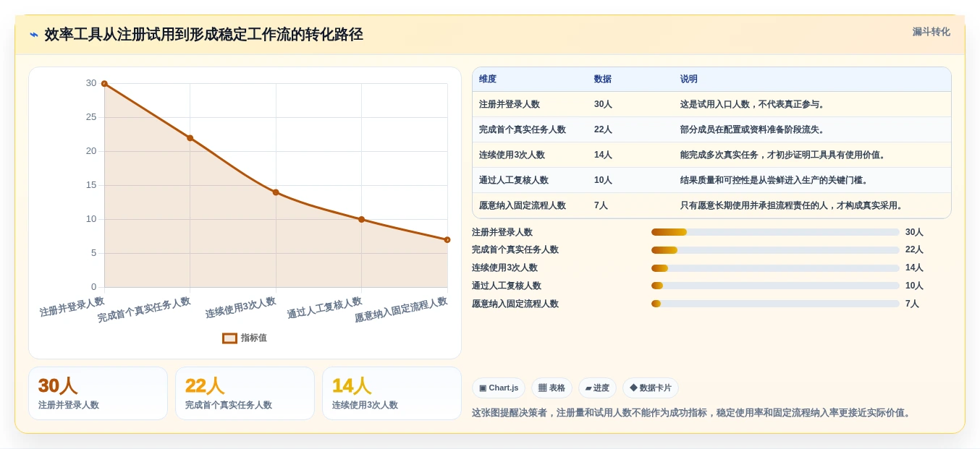Viewport: 980px width, 449px height.
Task: Click the 表格 tag
Action: [x=552, y=388]
